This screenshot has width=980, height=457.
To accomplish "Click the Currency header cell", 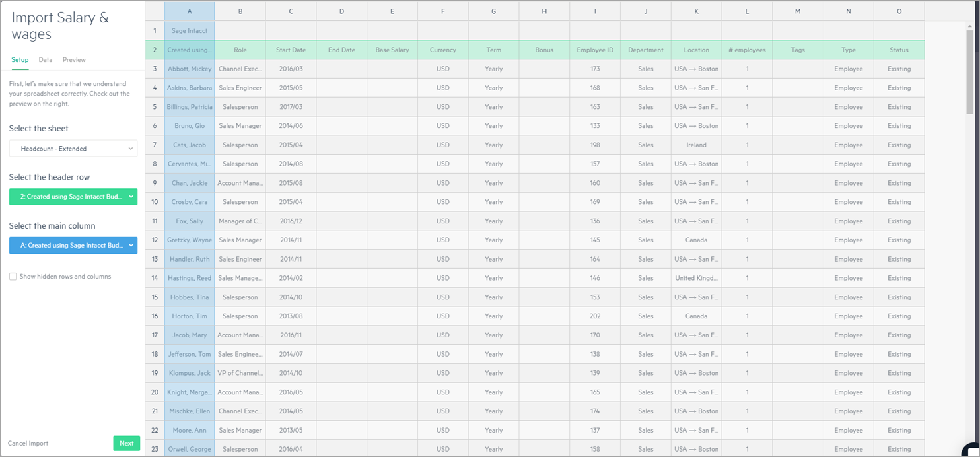I will (443, 50).
